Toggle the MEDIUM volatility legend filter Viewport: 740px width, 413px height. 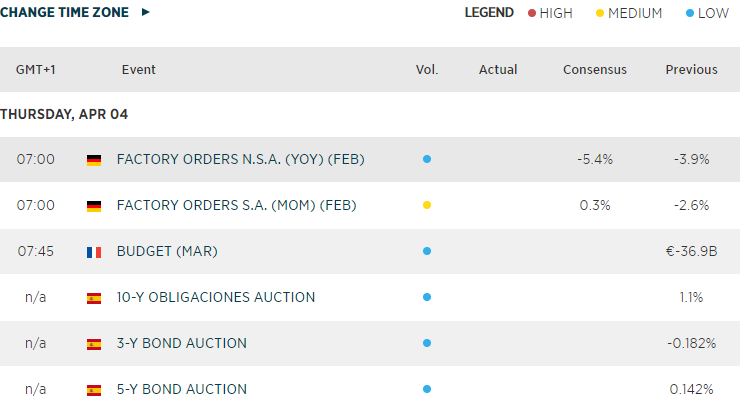pyautogui.click(x=628, y=13)
